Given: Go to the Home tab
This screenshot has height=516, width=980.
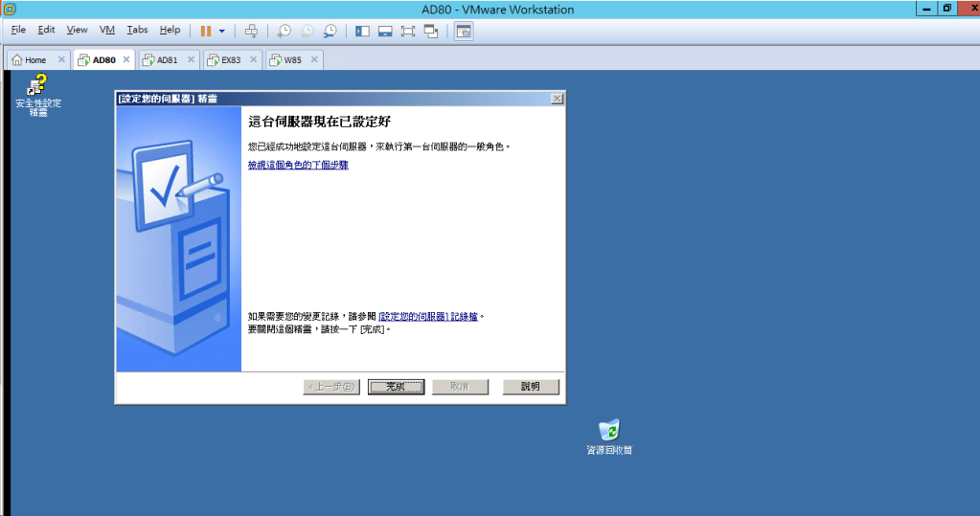Looking at the screenshot, I should 34,59.
